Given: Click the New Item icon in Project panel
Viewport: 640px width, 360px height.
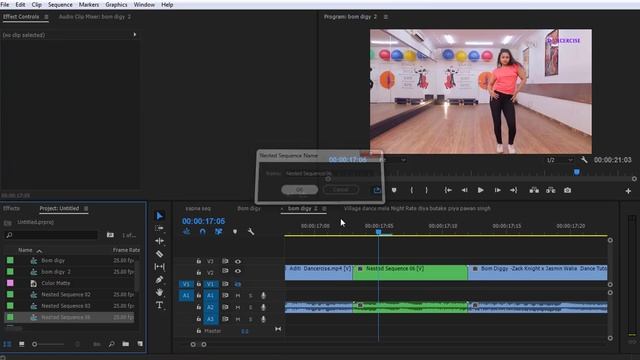Looking at the screenshot, I should coord(140,344).
